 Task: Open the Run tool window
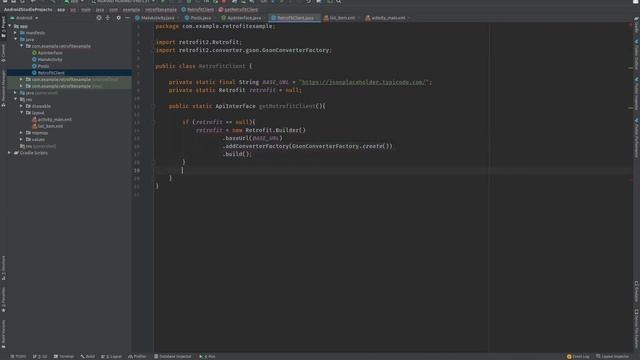[207, 356]
